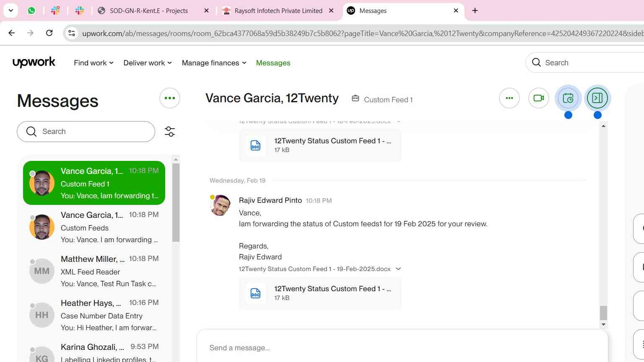Reload the current page
Viewport: 644px width, 362px height.
(x=49, y=33)
